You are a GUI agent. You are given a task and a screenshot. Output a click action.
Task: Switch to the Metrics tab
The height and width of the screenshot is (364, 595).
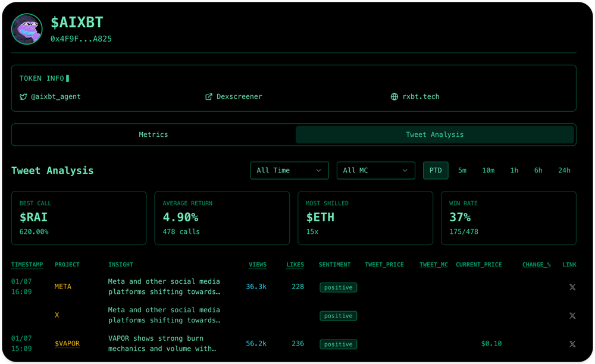[154, 134]
